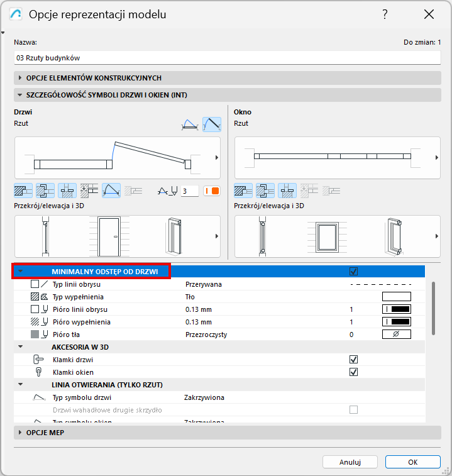Open help with the question mark button

(385, 14)
